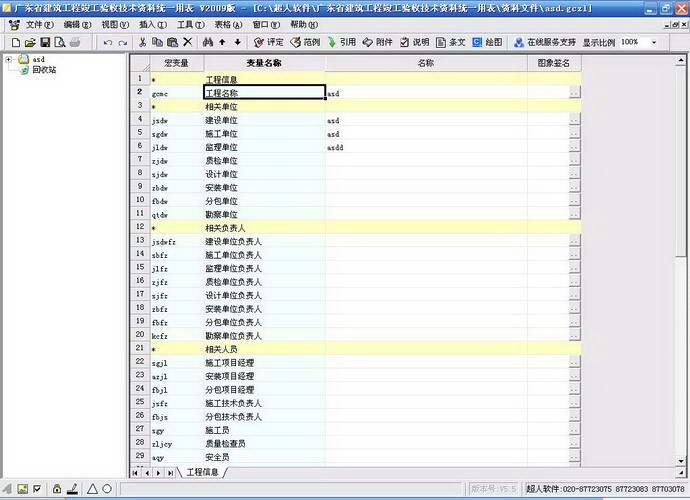Click the pen signature icon at bottom
This screenshot has width=690, height=500.
[x=73, y=489]
